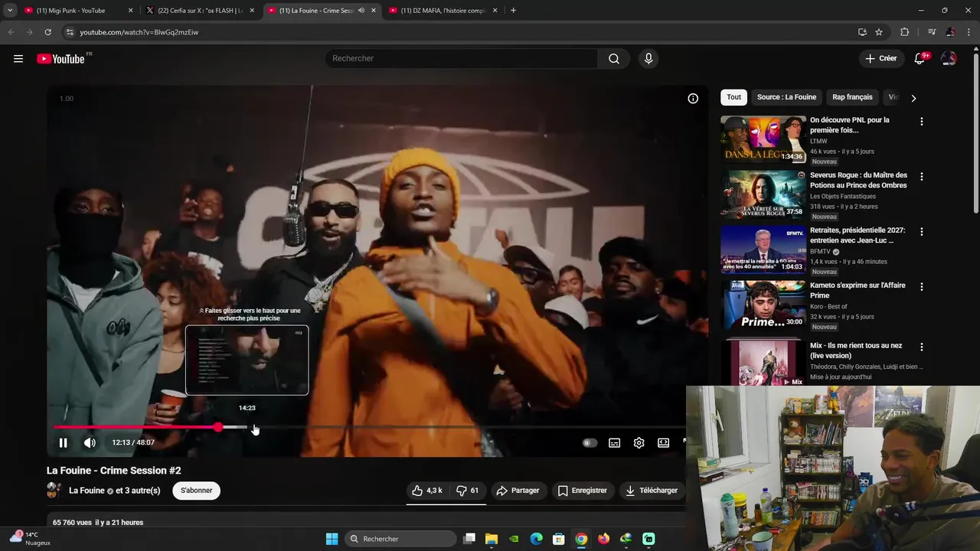Download the video with Télécharger
The image size is (980, 551).
pyautogui.click(x=652, y=491)
